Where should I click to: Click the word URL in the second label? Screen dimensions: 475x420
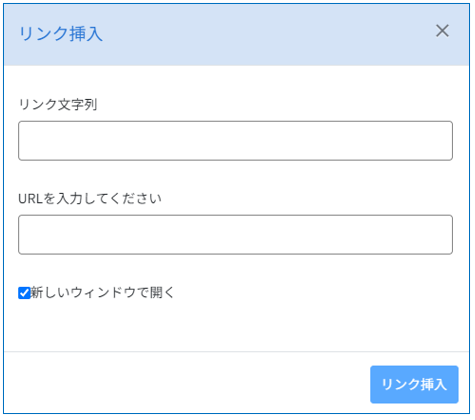pos(31,199)
